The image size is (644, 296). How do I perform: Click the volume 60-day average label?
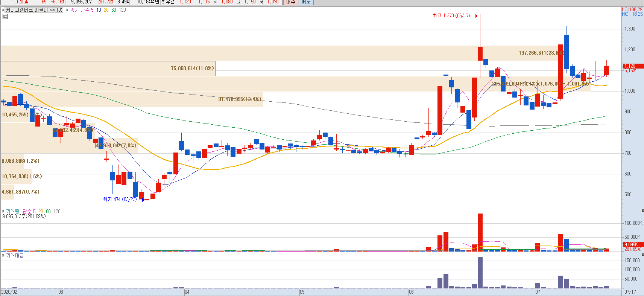(48, 211)
